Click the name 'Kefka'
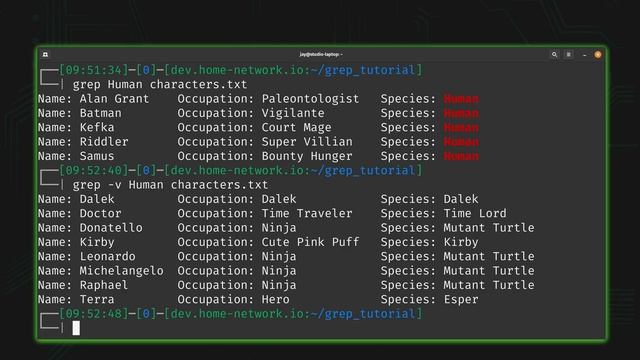 [97, 127]
